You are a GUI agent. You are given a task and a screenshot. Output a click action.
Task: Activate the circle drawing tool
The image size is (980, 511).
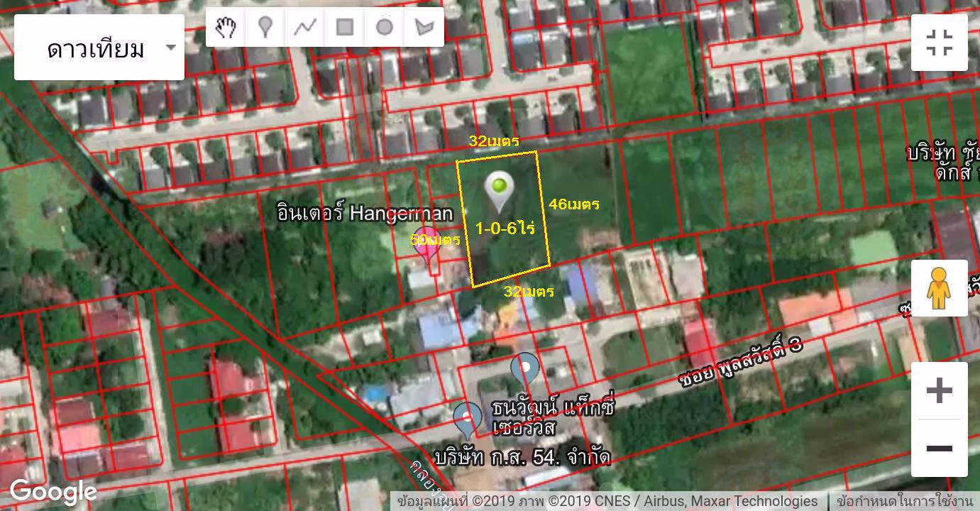pyautogui.click(x=384, y=28)
